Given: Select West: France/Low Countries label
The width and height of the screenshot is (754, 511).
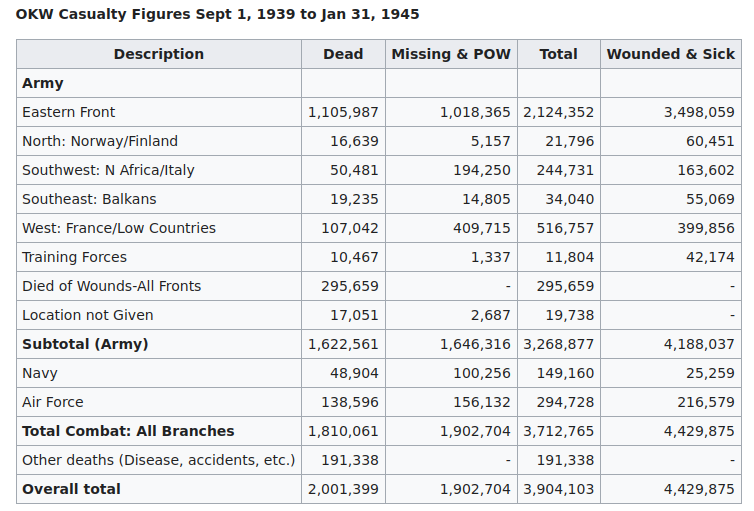Looking at the screenshot, I should tap(119, 228).
